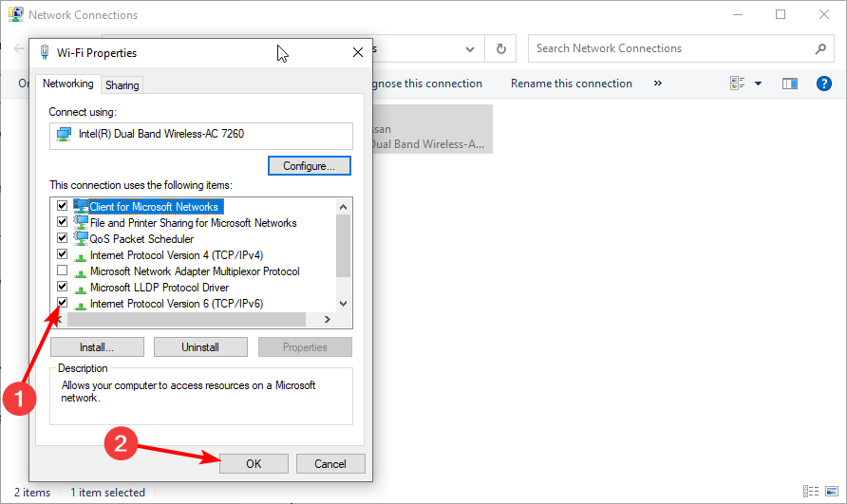Cancel the Wi-Fi Properties dialog

(330, 464)
